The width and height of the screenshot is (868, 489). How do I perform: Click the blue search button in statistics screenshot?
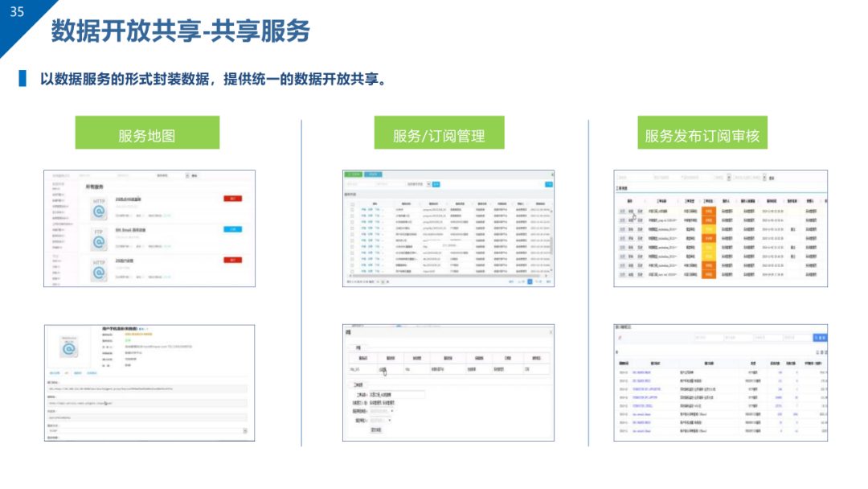[x=820, y=338]
